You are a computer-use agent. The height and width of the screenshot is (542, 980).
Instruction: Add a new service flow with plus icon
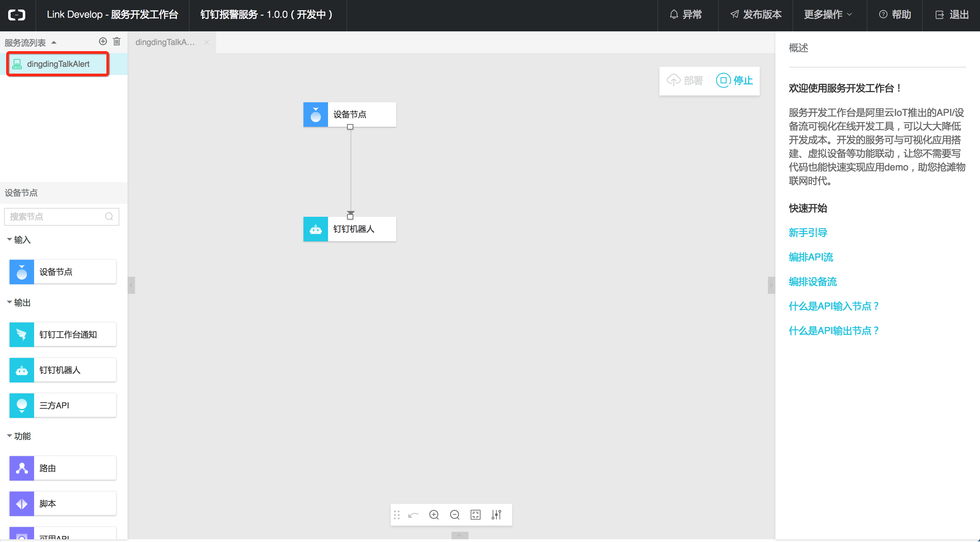pos(103,42)
